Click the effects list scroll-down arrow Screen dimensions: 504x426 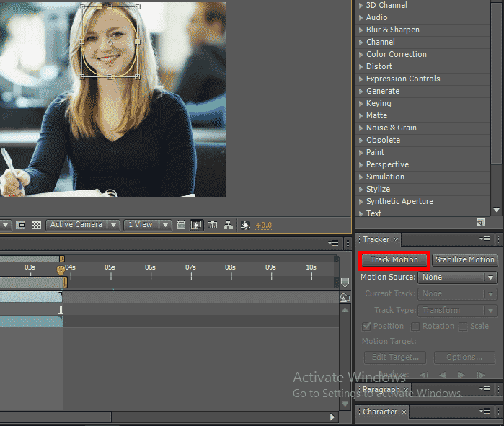pos(497,210)
